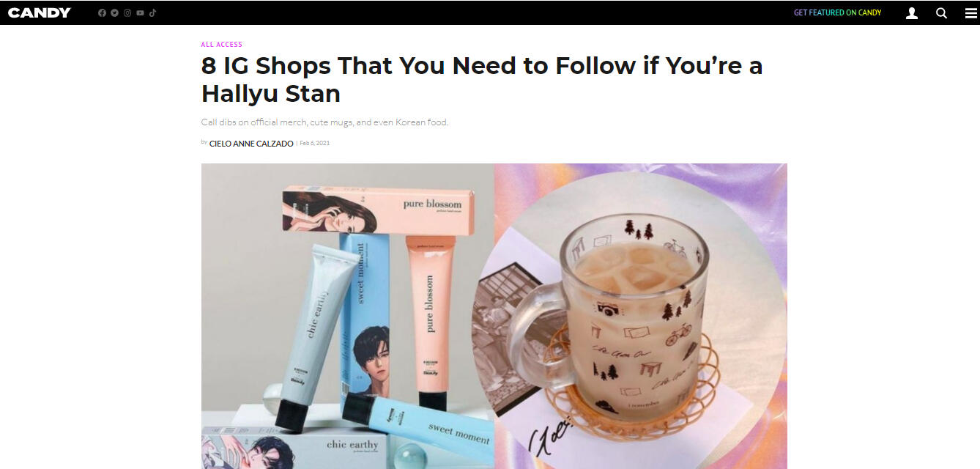
Task: Open the All Access category
Action: 222,45
